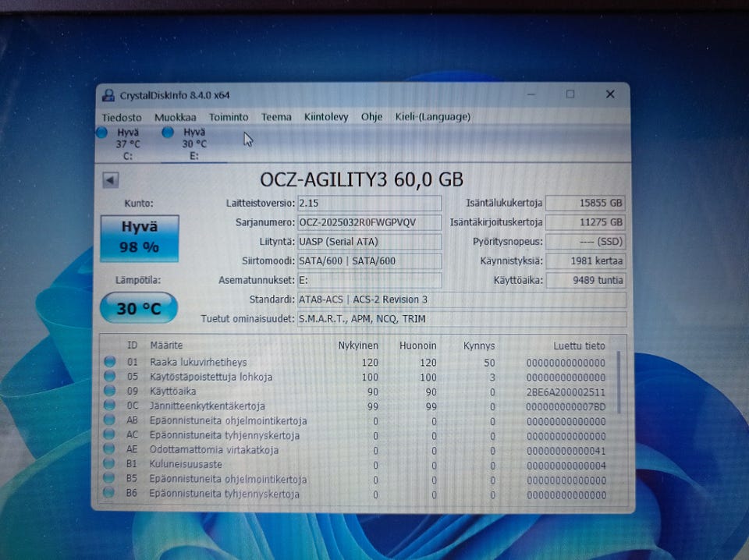This screenshot has width=749, height=560.
Task: Open the Tiedosto menu
Action: (x=122, y=117)
